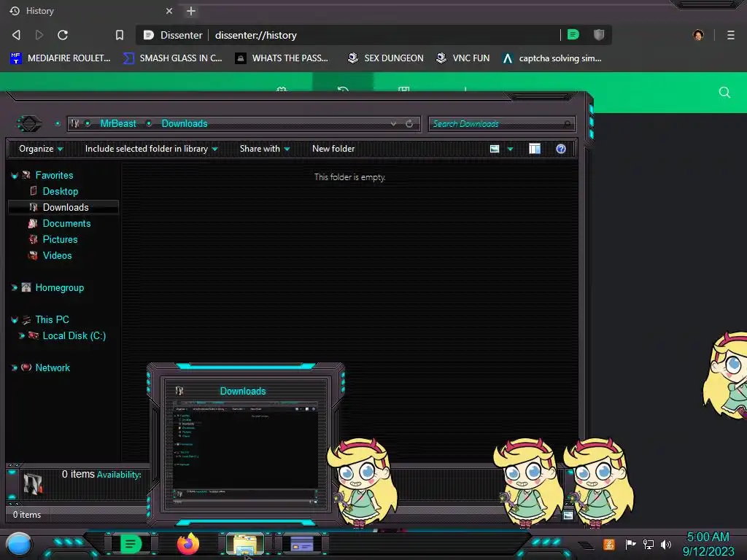This screenshot has width=747, height=560.
Task: Change view with the view icon
Action: pos(495,149)
